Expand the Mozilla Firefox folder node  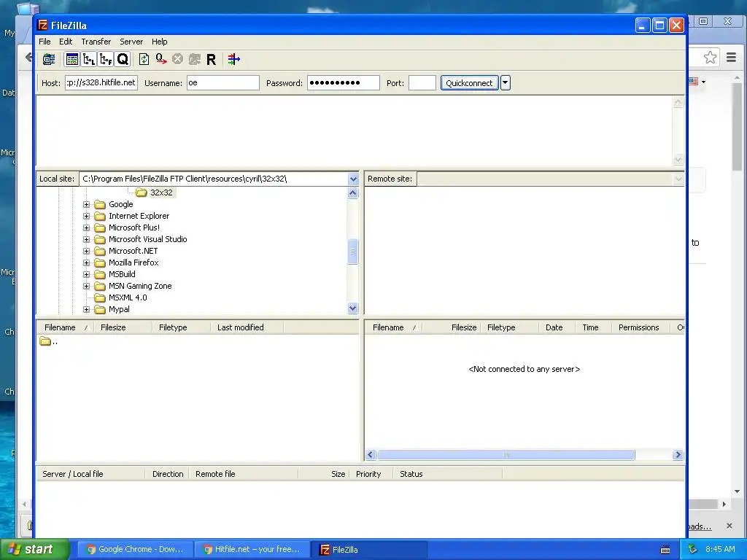[x=86, y=262]
